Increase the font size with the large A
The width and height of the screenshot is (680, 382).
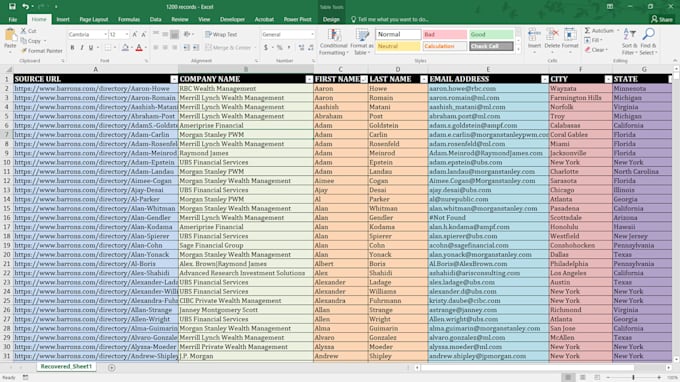(135, 34)
